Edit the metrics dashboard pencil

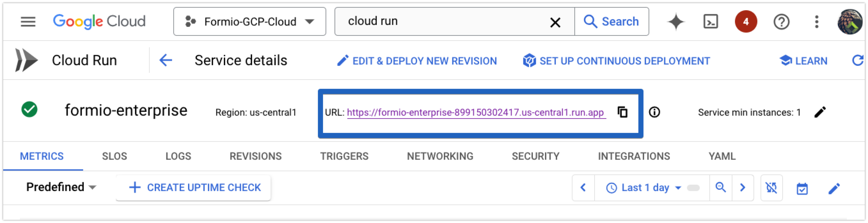pos(834,188)
